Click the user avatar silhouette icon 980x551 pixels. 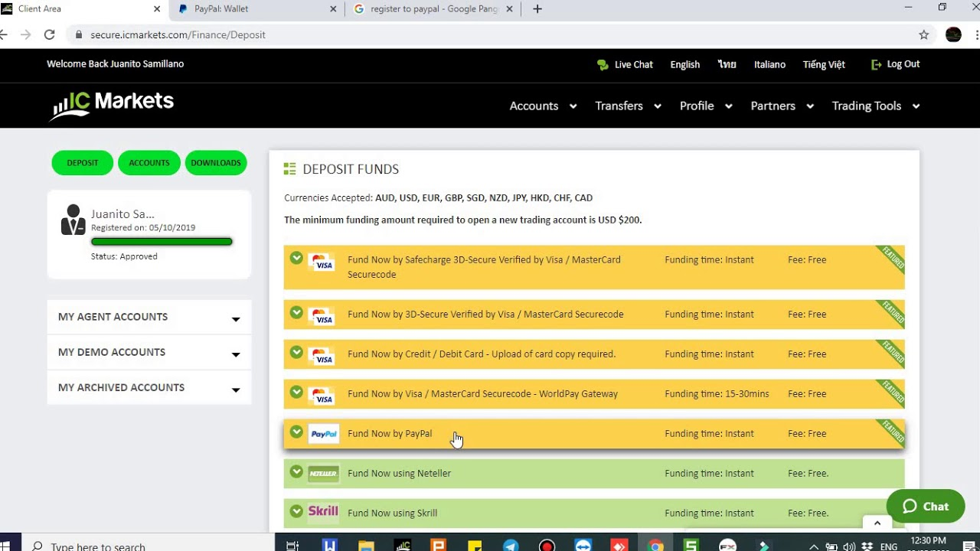point(73,220)
